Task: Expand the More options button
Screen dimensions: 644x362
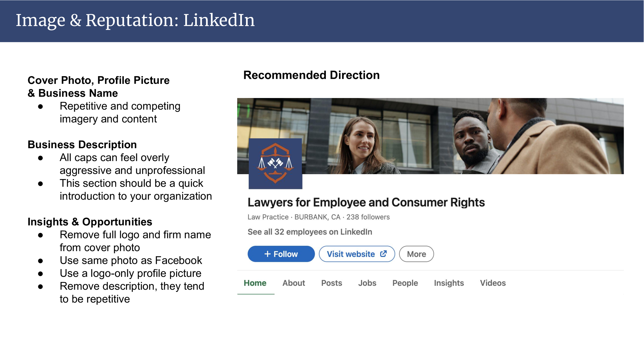Action: [x=416, y=254]
